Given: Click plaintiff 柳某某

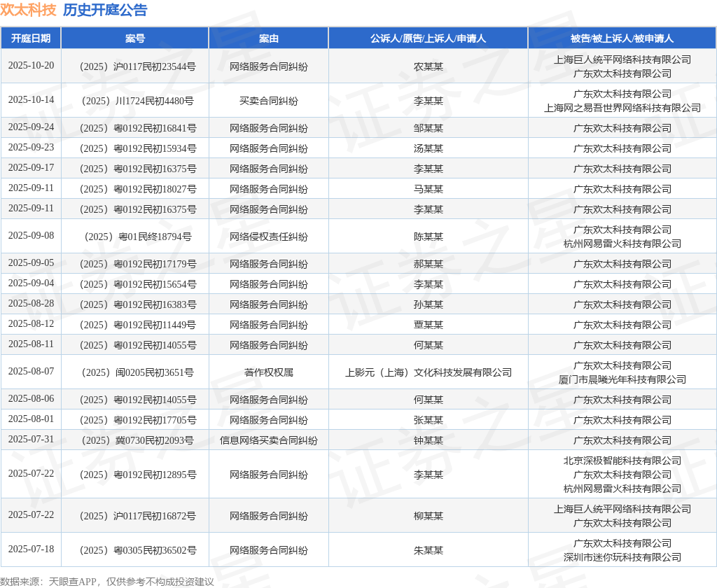Looking at the screenshot, I should [428, 516].
